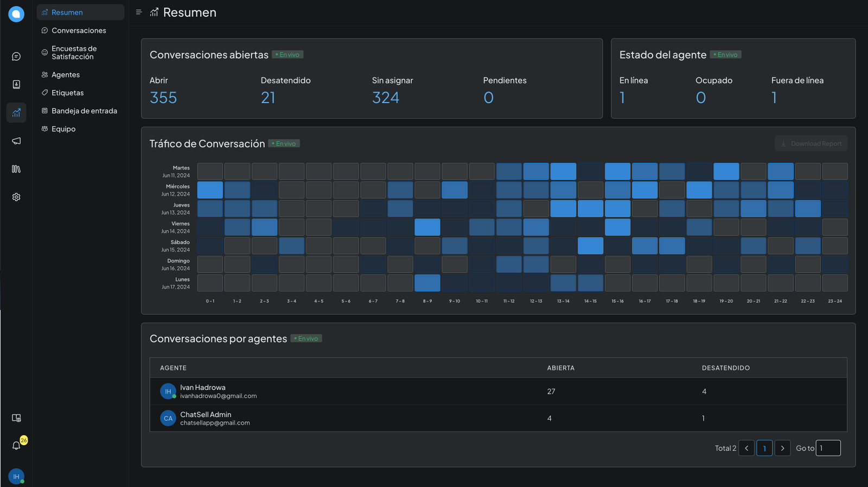Open Encuestas de Satisfacción menu item

pos(80,53)
